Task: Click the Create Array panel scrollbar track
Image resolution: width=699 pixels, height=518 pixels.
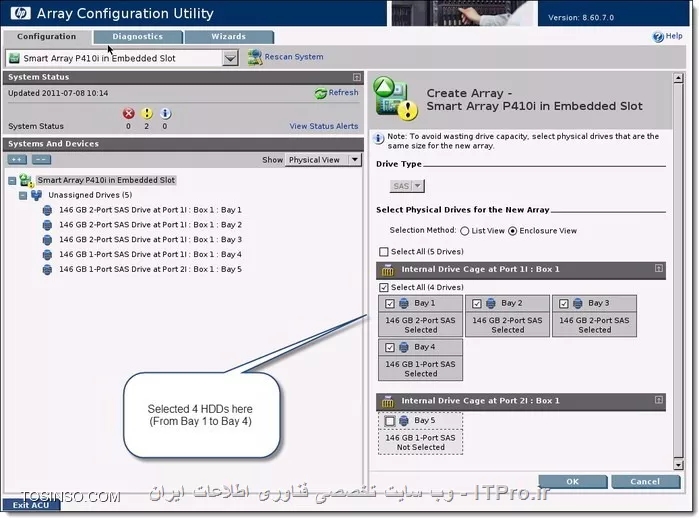Action: pyautogui.click(x=678, y=271)
